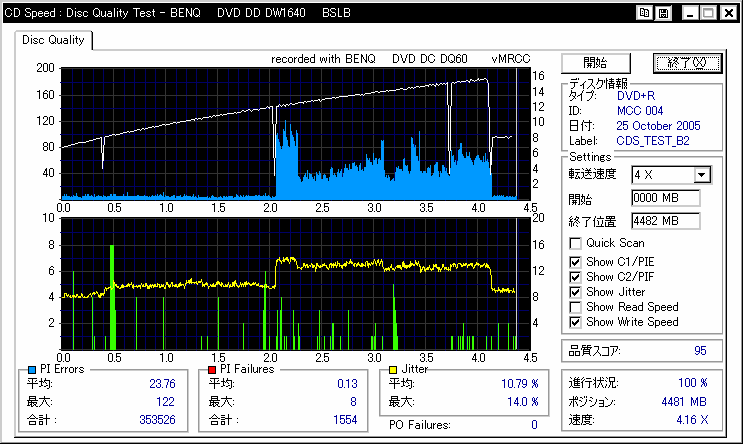
Task: Select the disc type value DVD+R
Action: 636,96
